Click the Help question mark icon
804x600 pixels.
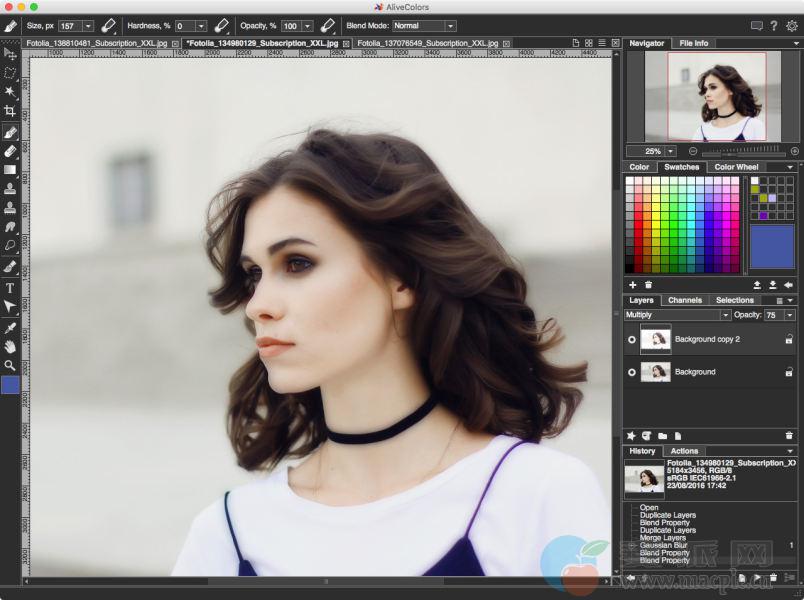pos(774,25)
